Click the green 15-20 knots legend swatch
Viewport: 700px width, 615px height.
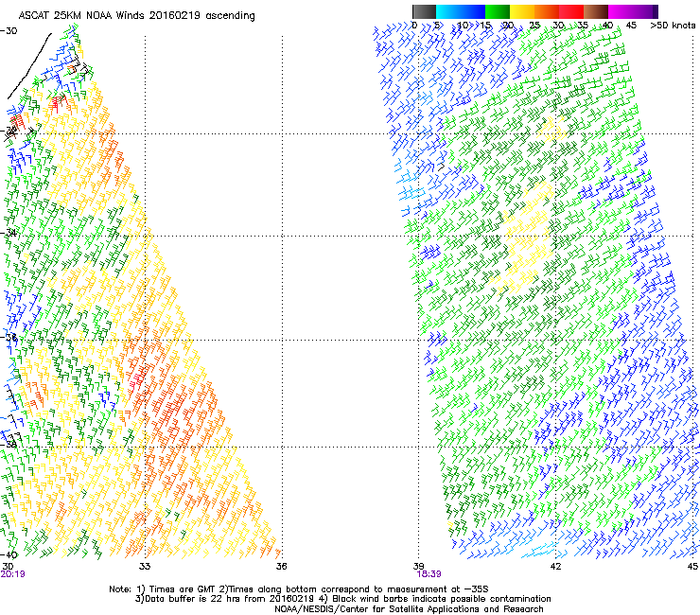pyautogui.click(x=498, y=11)
